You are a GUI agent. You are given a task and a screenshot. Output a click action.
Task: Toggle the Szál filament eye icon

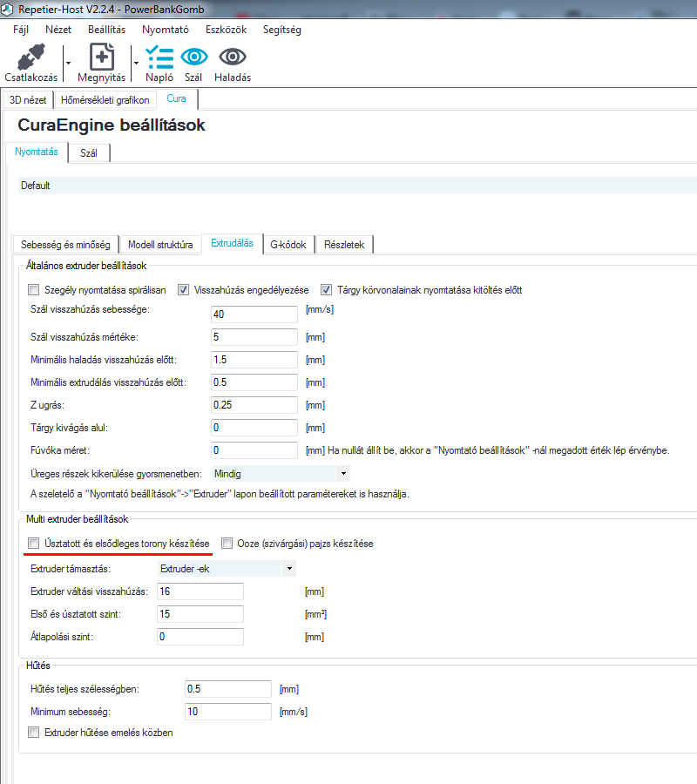point(194,57)
